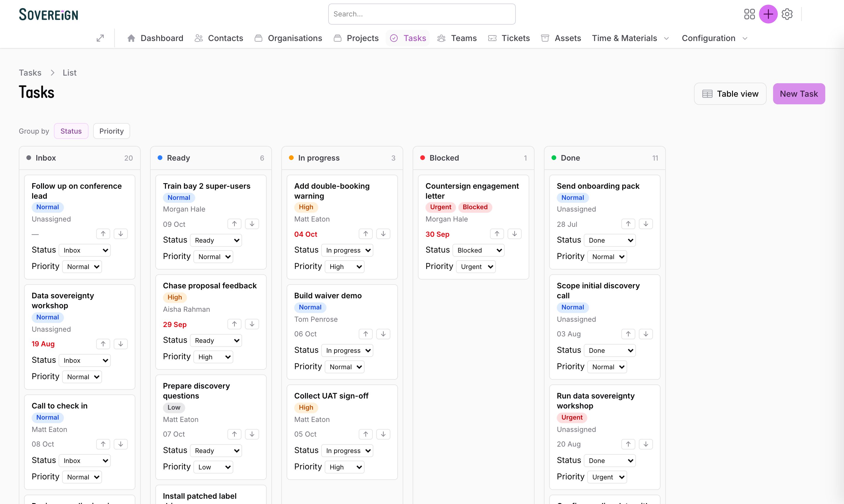The width and height of the screenshot is (844, 504).
Task: Open Priority dropdown on 'Data sovereignty workshop'
Action: (82, 377)
